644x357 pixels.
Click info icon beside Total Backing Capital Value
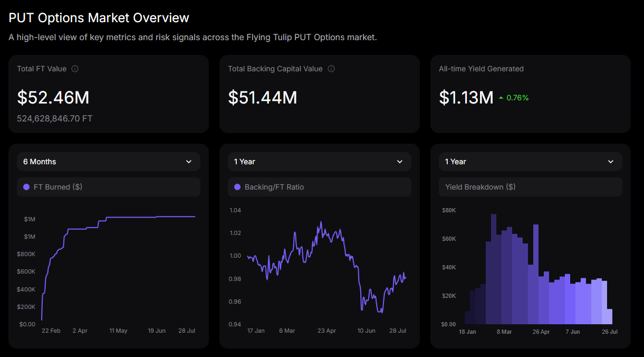click(x=331, y=69)
